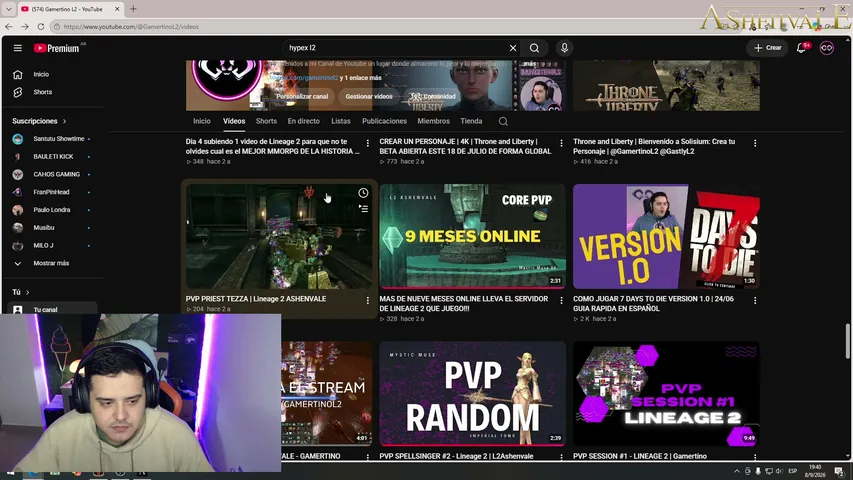Open Paulo Londra subscription

[53, 210]
